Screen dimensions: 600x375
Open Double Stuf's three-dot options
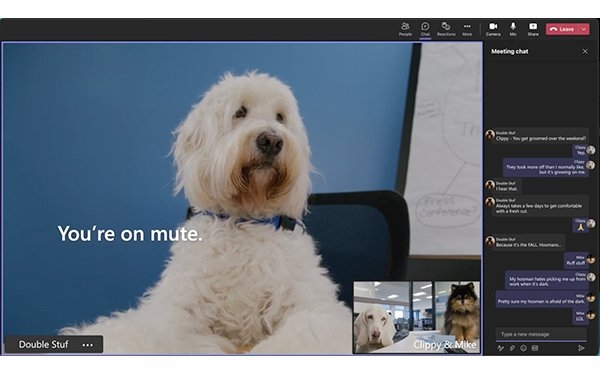pyautogui.click(x=88, y=345)
